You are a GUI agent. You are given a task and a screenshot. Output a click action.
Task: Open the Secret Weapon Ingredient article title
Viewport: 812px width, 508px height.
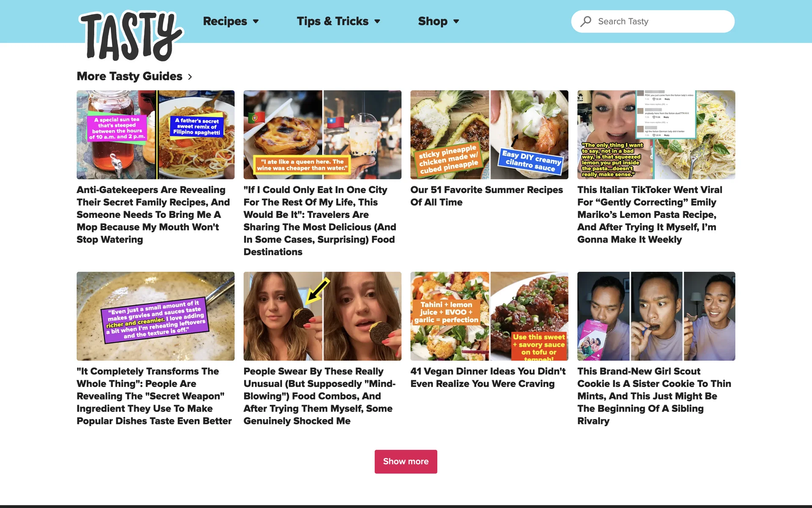click(x=154, y=396)
